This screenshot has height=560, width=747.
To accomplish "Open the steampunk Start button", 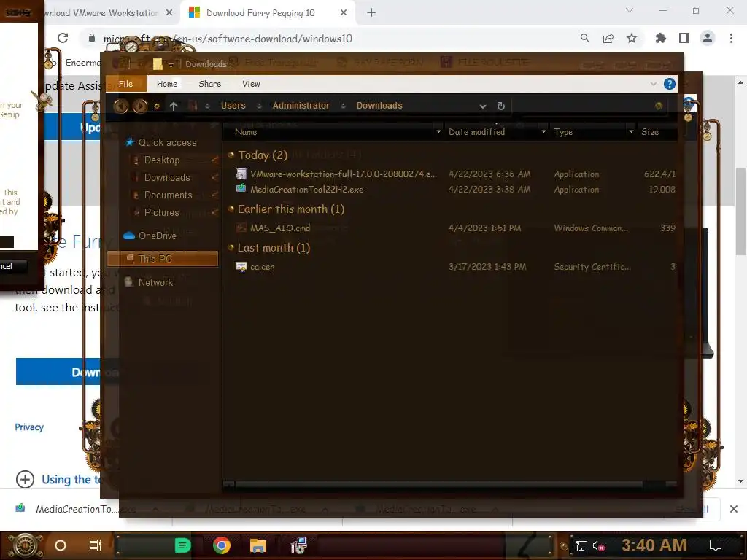I will coord(26,545).
